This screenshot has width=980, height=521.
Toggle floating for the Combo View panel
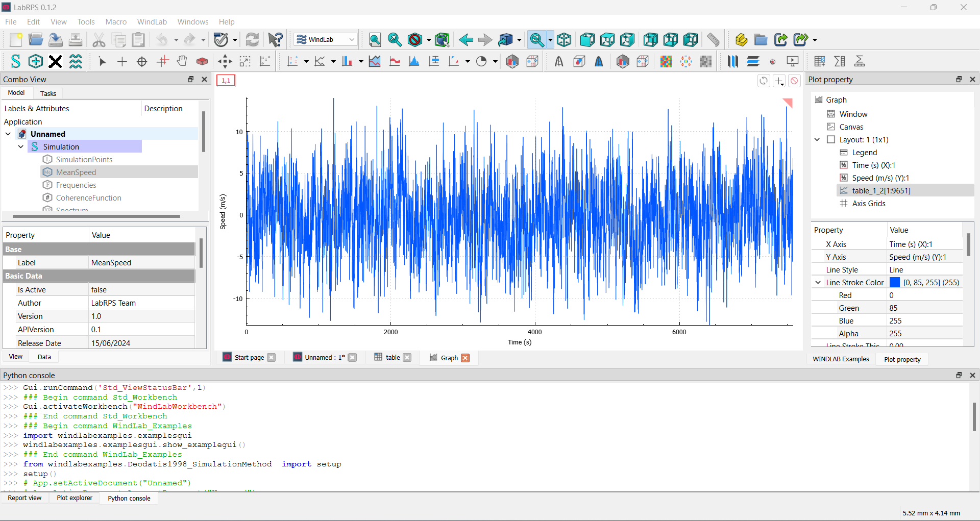[x=191, y=79]
